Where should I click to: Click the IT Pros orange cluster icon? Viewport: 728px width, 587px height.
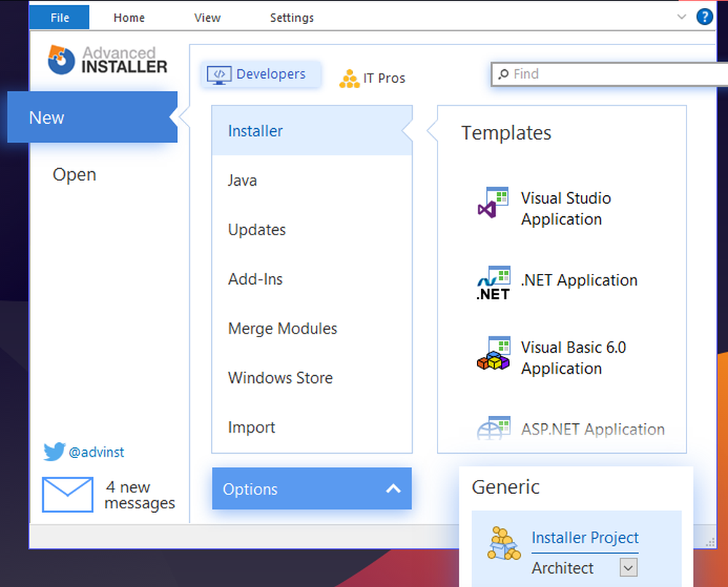pos(349,79)
